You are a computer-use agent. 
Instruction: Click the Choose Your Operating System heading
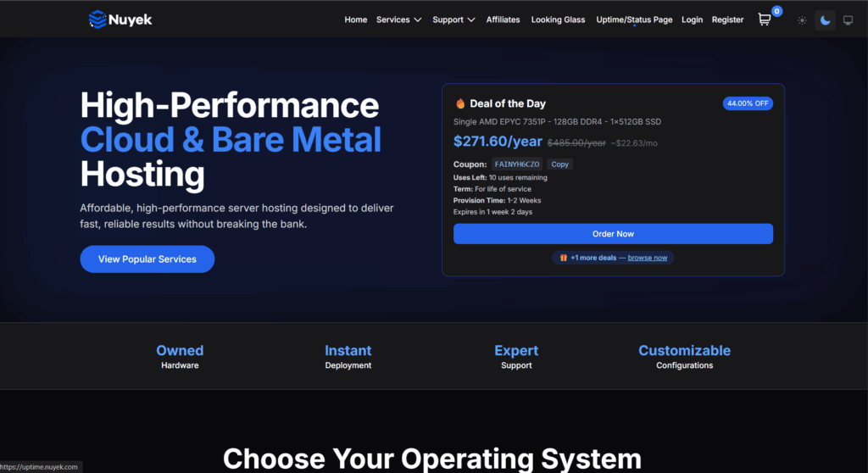coord(431,459)
